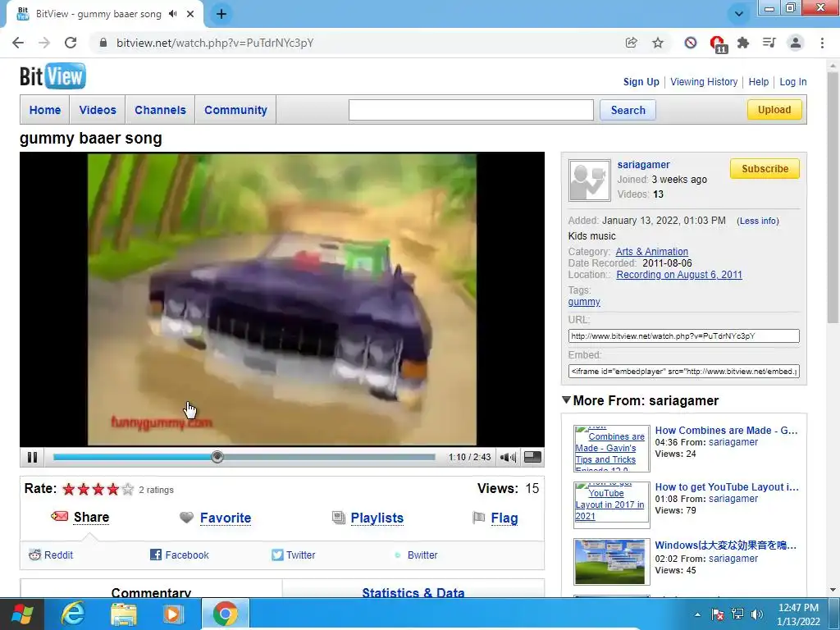The image size is (840, 630).
Task: Click the BitView logo
Action: coord(52,76)
